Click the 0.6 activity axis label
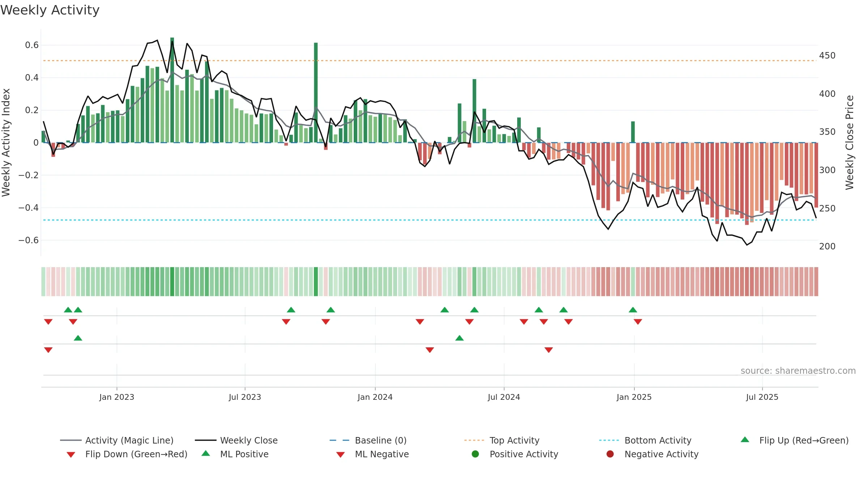Image resolution: width=868 pixels, height=488 pixels. 32,45
